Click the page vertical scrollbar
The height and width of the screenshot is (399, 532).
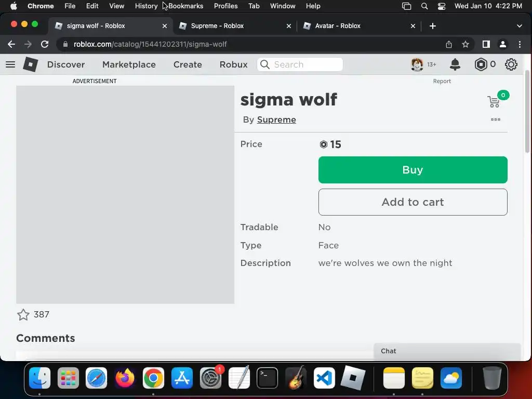527,112
